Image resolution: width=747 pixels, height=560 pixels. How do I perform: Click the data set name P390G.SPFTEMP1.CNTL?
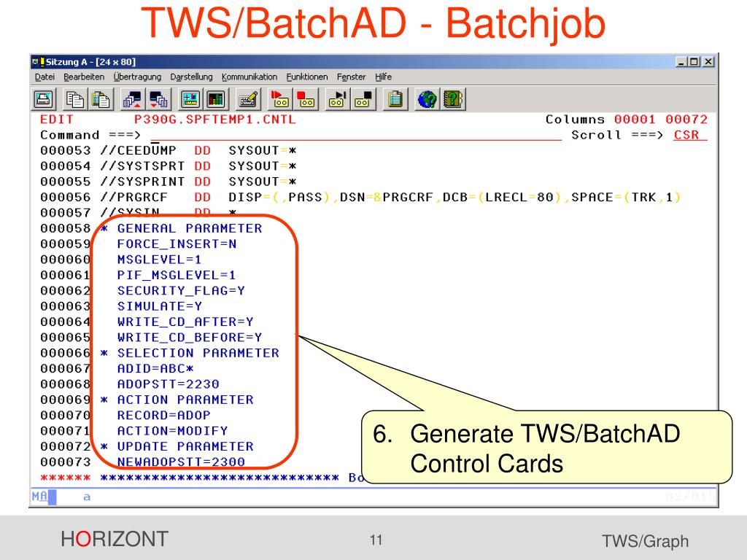[x=215, y=120]
